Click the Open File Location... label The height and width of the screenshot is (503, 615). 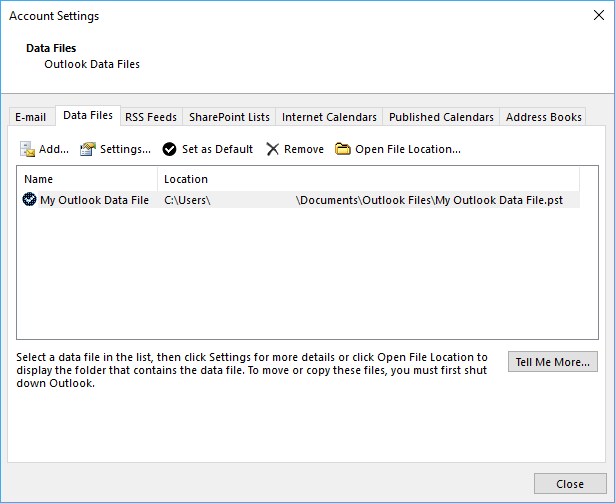point(408,149)
